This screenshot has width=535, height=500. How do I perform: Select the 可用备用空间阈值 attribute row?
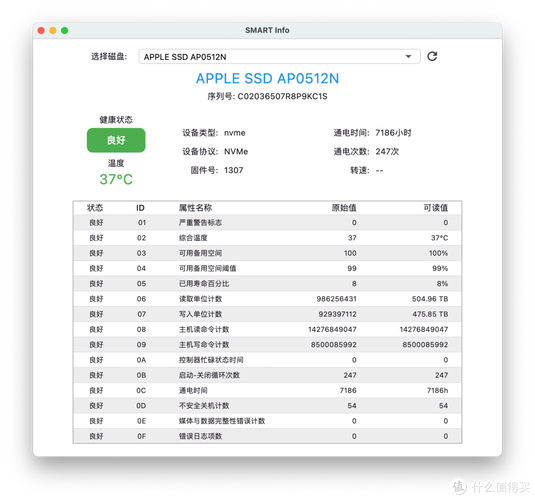pyautogui.click(x=268, y=268)
